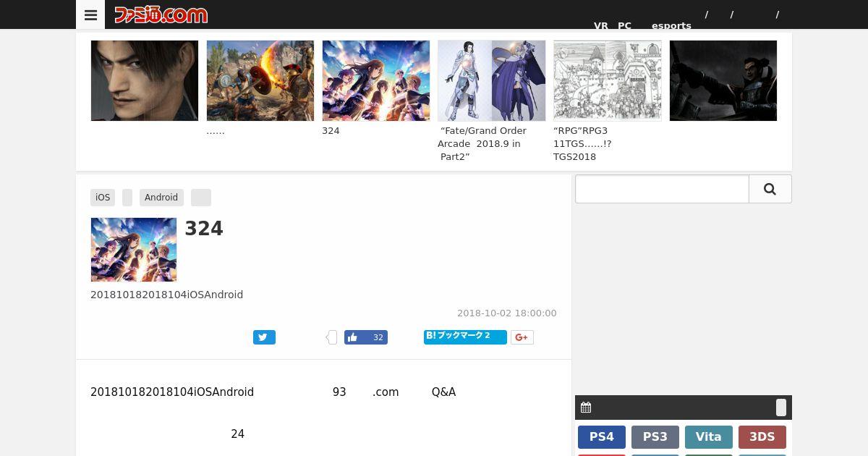This screenshot has height=456, width=868.
Task: Click the search magnifier button
Action: tap(770, 189)
